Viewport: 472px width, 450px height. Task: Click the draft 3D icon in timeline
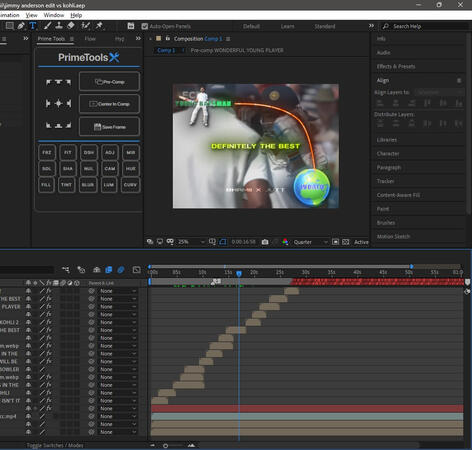tap(81, 270)
